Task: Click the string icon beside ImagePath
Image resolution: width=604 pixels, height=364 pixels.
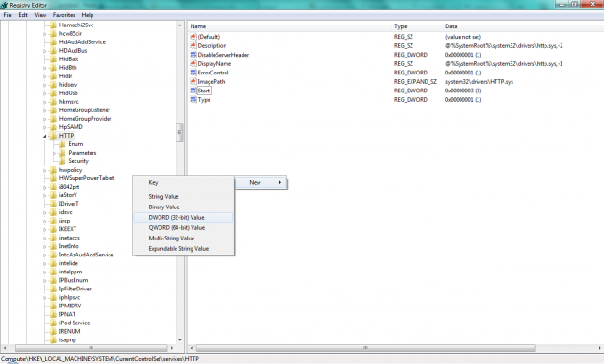Action: coord(193,82)
